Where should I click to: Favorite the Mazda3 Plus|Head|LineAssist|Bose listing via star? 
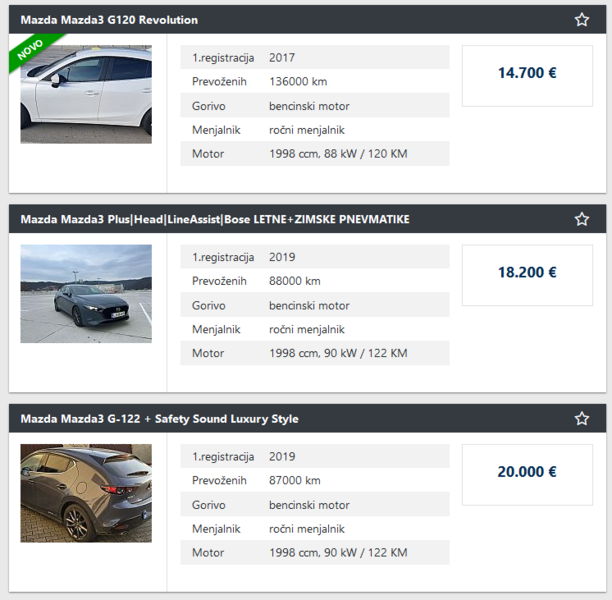pyautogui.click(x=582, y=219)
